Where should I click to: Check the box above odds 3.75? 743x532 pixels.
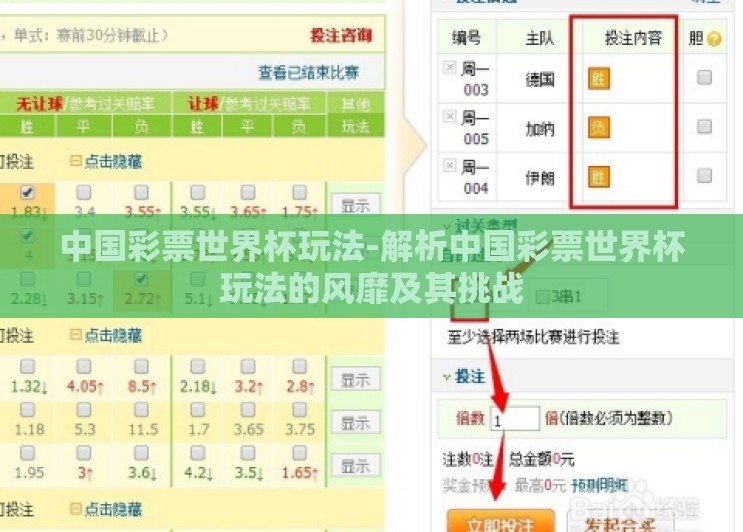(299, 409)
